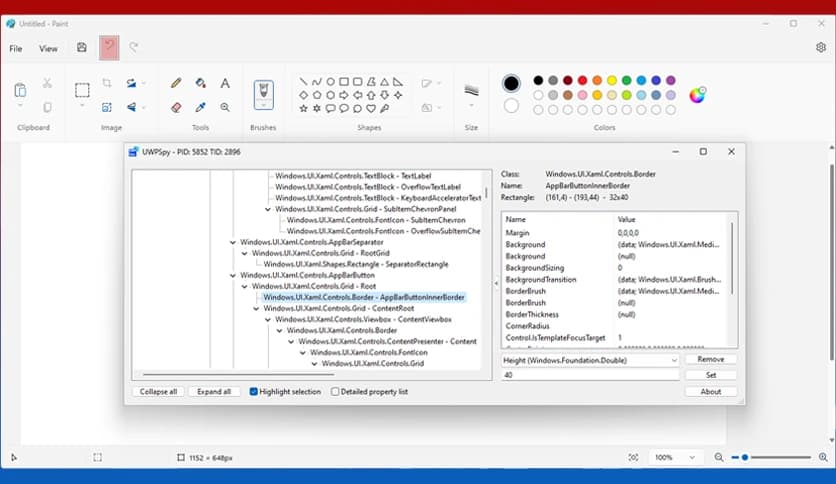Click the Remove button in UWPSpy
The image size is (836, 484).
[x=711, y=359]
